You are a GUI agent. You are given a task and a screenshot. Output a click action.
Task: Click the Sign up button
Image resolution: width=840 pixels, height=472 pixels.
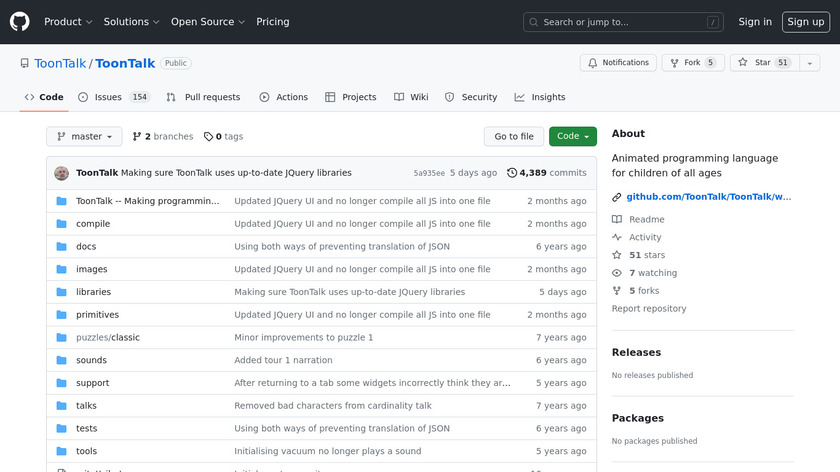(805, 22)
